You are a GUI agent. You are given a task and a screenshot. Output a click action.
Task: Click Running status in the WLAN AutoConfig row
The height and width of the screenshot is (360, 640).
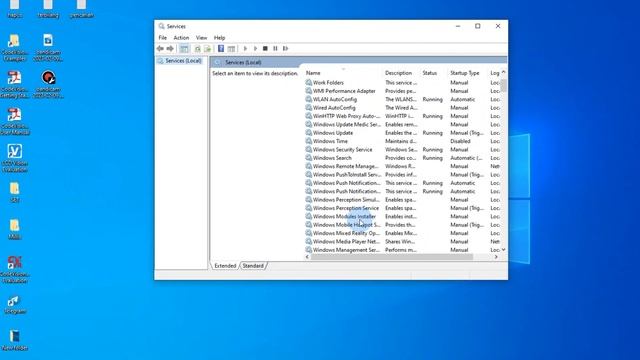pos(433,99)
